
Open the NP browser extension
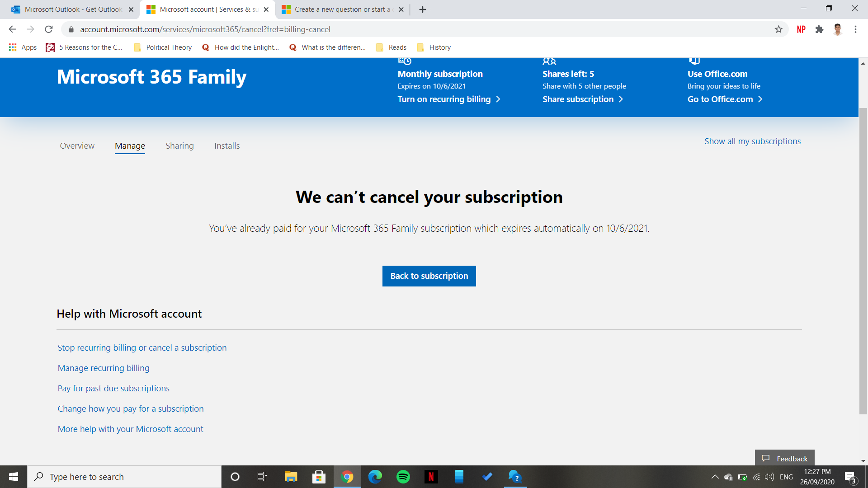click(x=801, y=29)
